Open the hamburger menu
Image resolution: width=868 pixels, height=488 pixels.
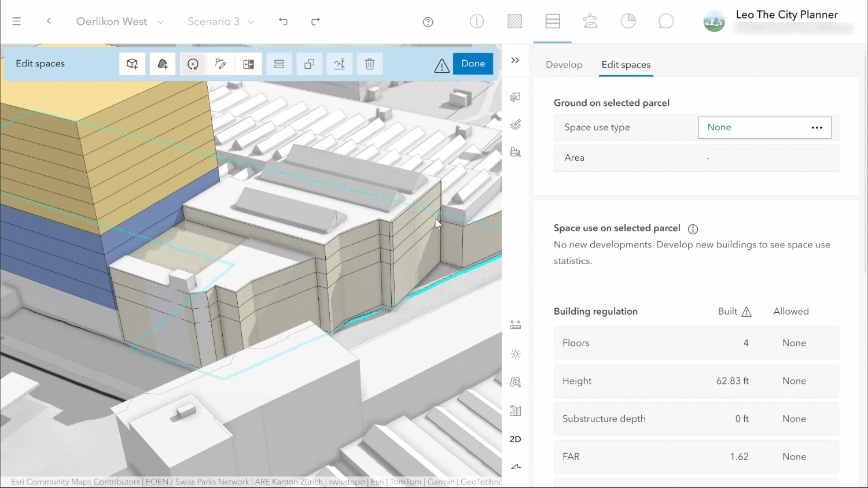pos(16,21)
